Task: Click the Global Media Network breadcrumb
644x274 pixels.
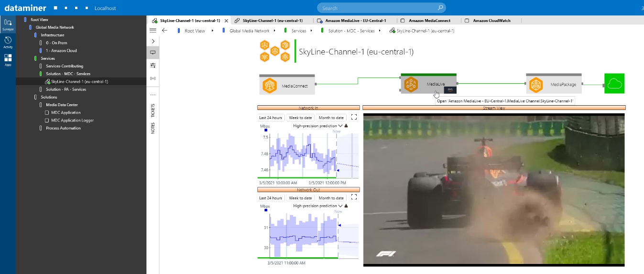Action: point(250,31)
